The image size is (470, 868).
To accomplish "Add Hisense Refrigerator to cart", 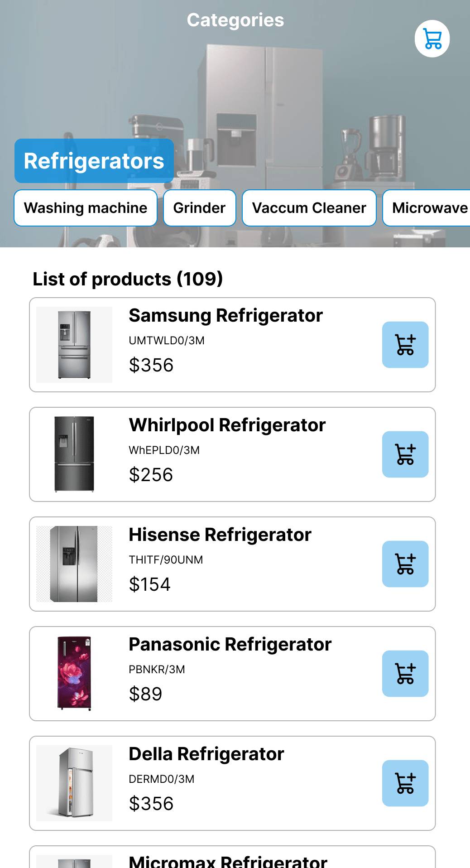I will pos(405,564).
